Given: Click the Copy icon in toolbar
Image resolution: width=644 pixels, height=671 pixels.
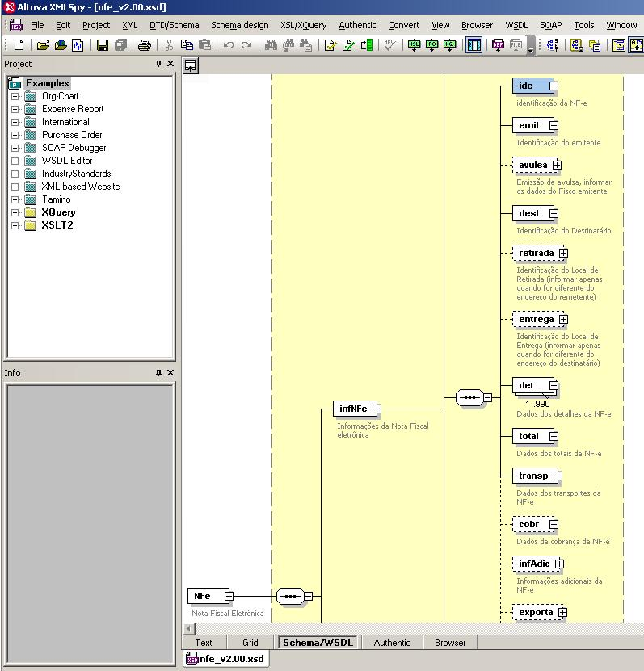Looking at the screenshot, I should [x=187, y=46].
